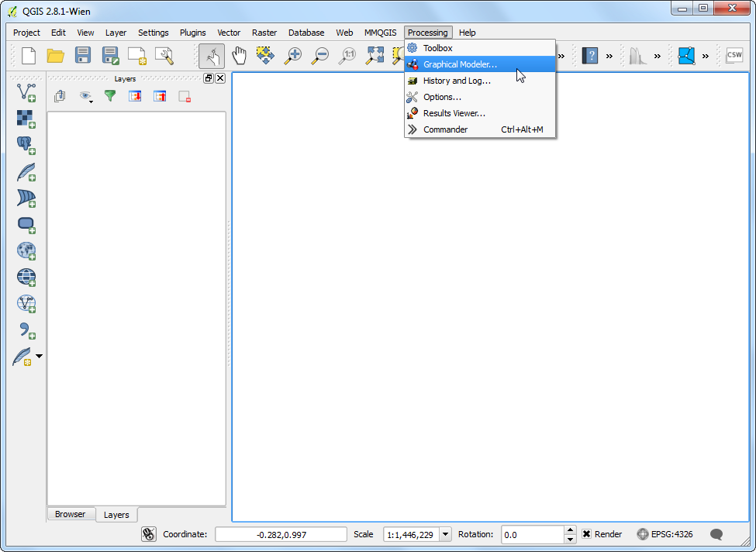This screenshot has height=552, width=756.
Task: Click Remove Layer/Group icon in Layers panel
Action: [185, 96]
